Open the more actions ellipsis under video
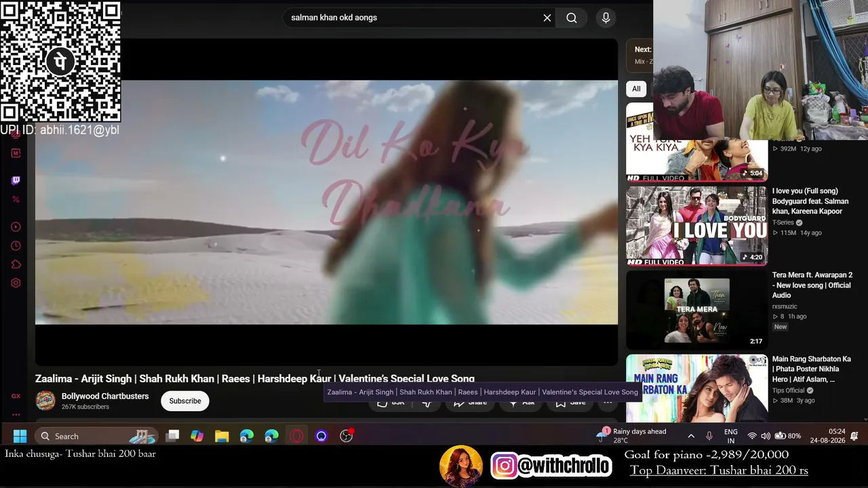 (608, 402)
